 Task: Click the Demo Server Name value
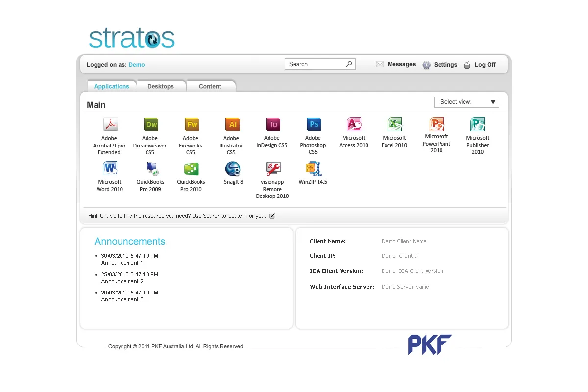[405, 287]
